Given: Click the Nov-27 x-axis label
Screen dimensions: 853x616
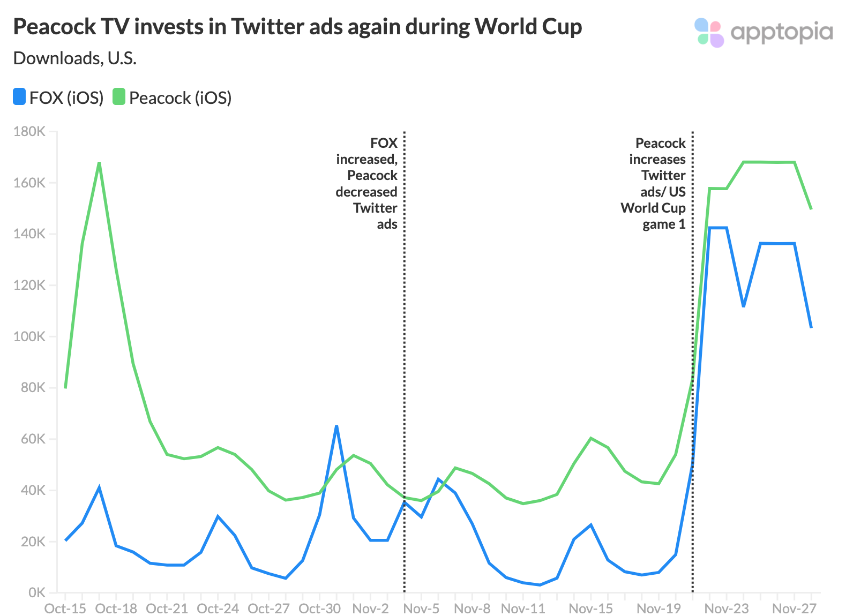Looking at the screenshot, I should click(x=794, y=609).
